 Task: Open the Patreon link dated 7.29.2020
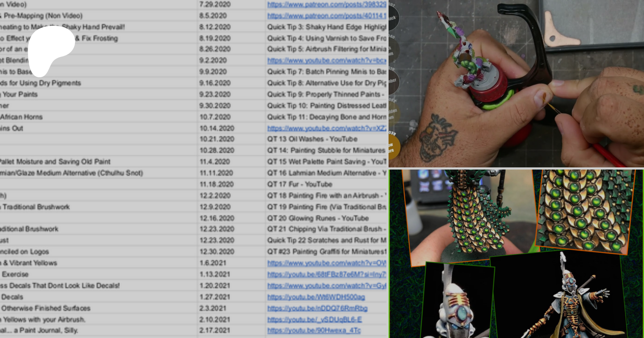pos(326,5)
